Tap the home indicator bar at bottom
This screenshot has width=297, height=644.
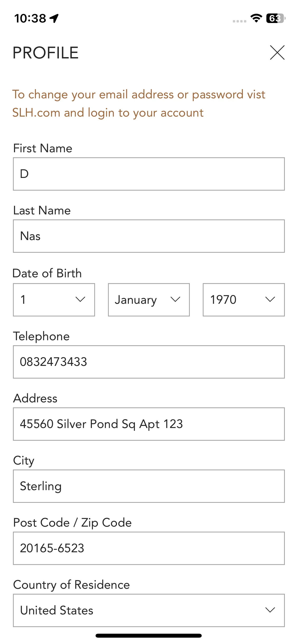click(x=149, y=636)
